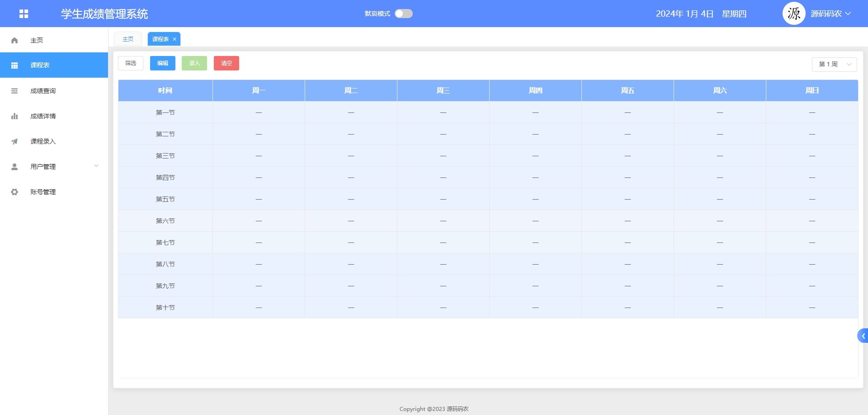Go to 主页 in the sidebar

click(54, 40)
